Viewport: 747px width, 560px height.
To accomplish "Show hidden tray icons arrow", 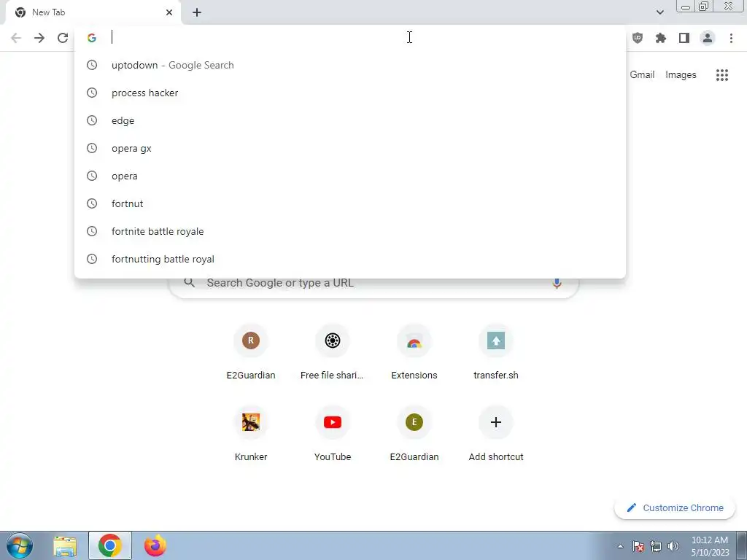I will pyautogui.click(x=620, y=547).
